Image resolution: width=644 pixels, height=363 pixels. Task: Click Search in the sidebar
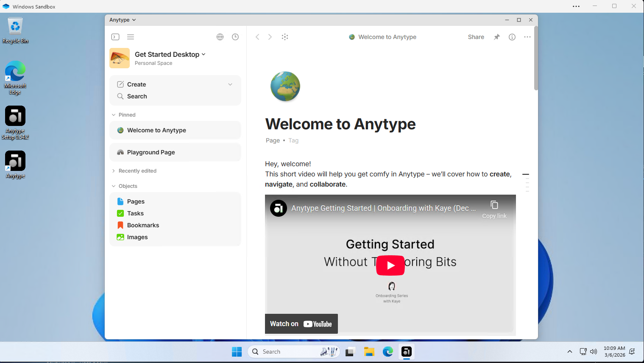(x=137, y=96)
